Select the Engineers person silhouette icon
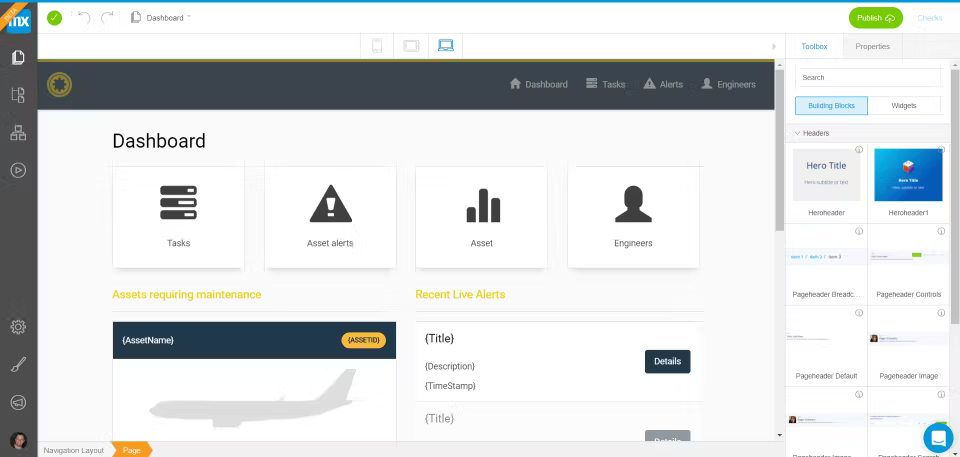The image size is (960, 457). click(633, 204)
